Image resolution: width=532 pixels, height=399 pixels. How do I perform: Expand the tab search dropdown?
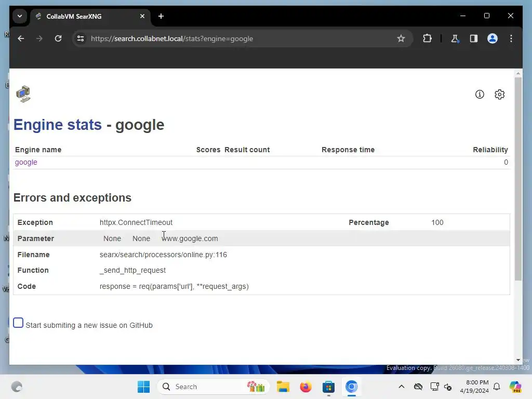[20, 16]
